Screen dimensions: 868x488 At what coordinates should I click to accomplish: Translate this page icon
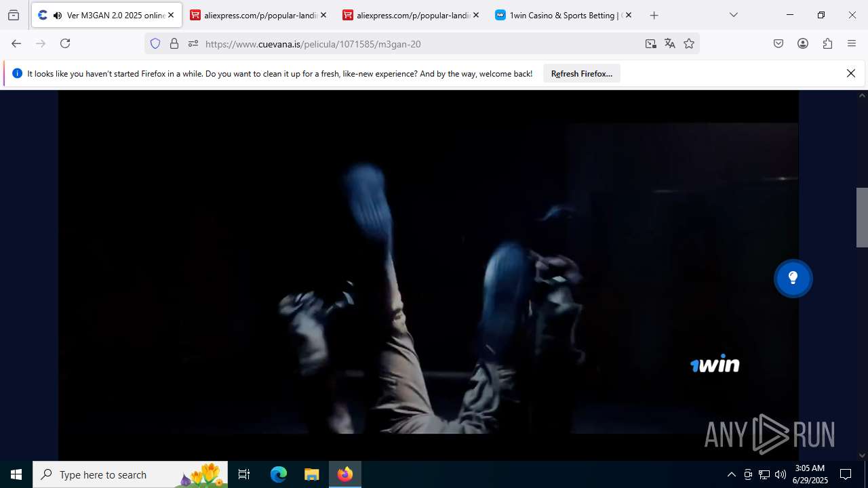670,43
